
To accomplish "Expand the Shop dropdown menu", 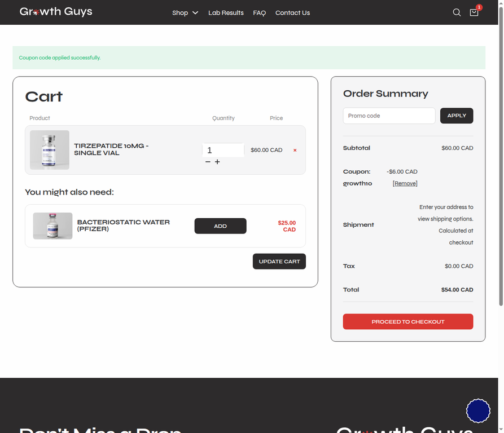I will pyautogui.click(x=185, y=13).
